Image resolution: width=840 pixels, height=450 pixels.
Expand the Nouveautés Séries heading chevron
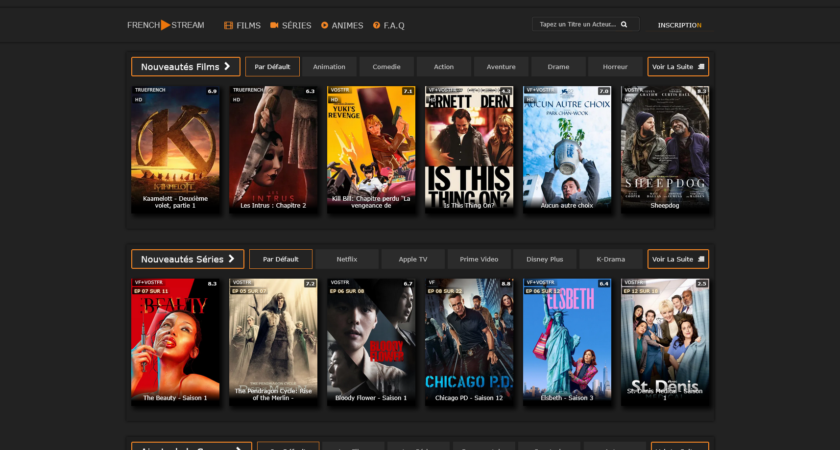[231, 259]
